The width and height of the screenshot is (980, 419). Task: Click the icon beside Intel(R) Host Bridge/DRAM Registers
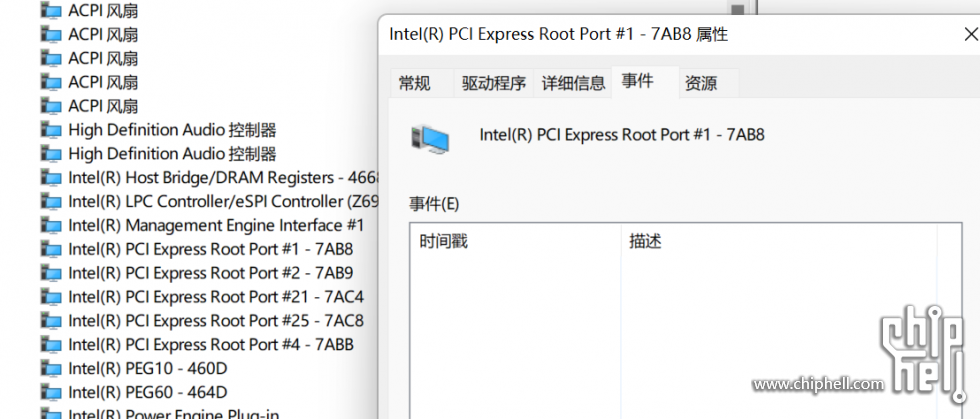coord(51,178)
